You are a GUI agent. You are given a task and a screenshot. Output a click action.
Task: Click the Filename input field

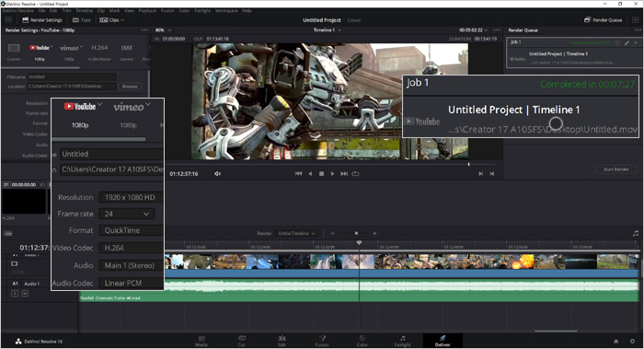tap(72, 76)
